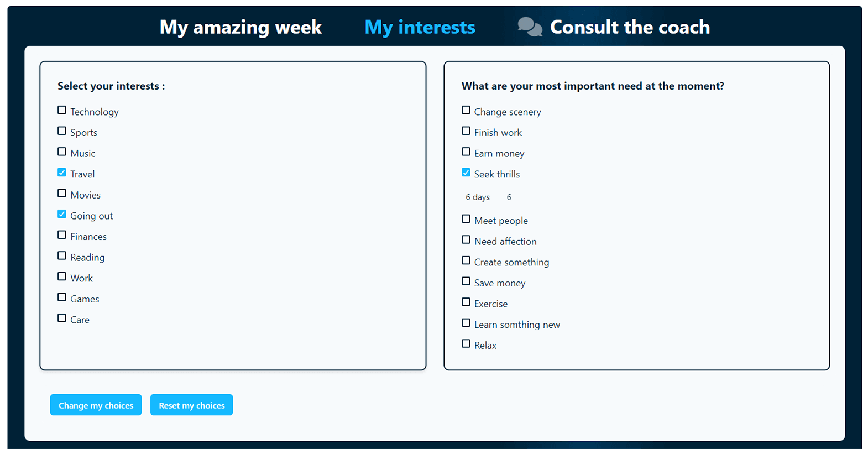Check the Finances interest checkbox
This screenshot has width=868, height=449.
pos(62,236)
